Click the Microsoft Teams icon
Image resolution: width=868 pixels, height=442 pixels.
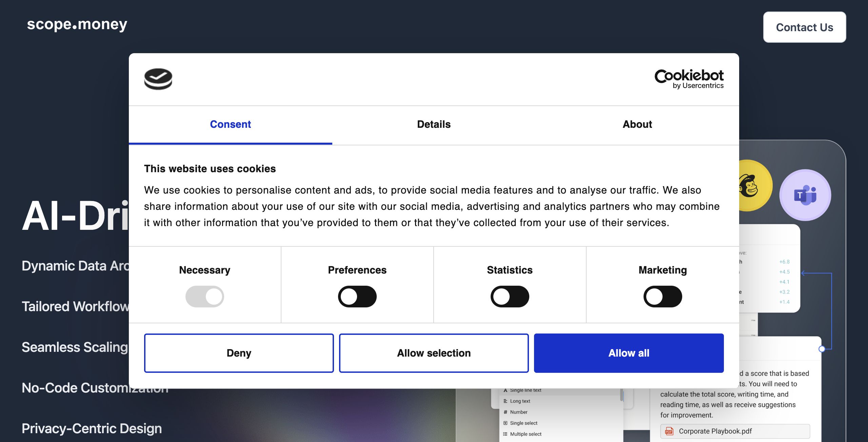point(805,195)
